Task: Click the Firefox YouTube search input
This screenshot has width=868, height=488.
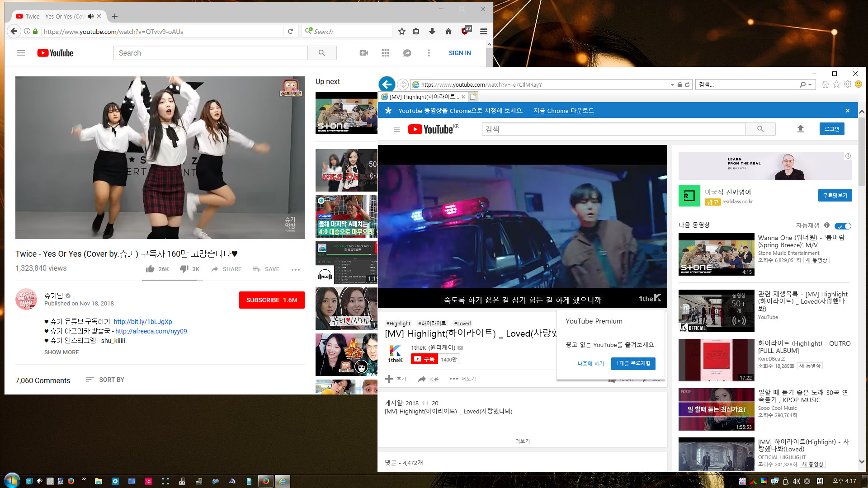Action: pyautogui.click(x=210, y=53)
